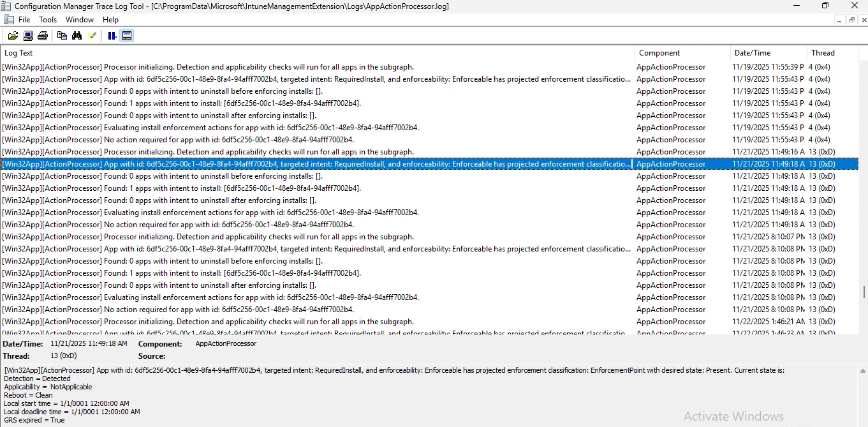Image resolution: width=868 pixels, height=427 pixels.
Task: Restore the inner log document window
Action: 851,20
